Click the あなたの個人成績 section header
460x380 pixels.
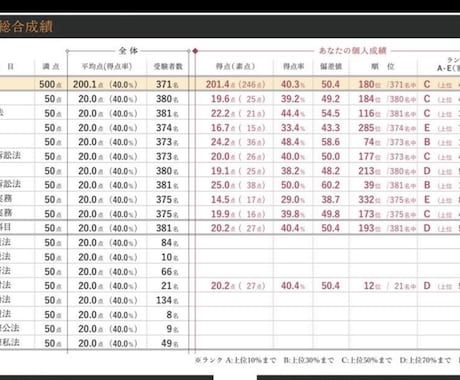(353, 51)
